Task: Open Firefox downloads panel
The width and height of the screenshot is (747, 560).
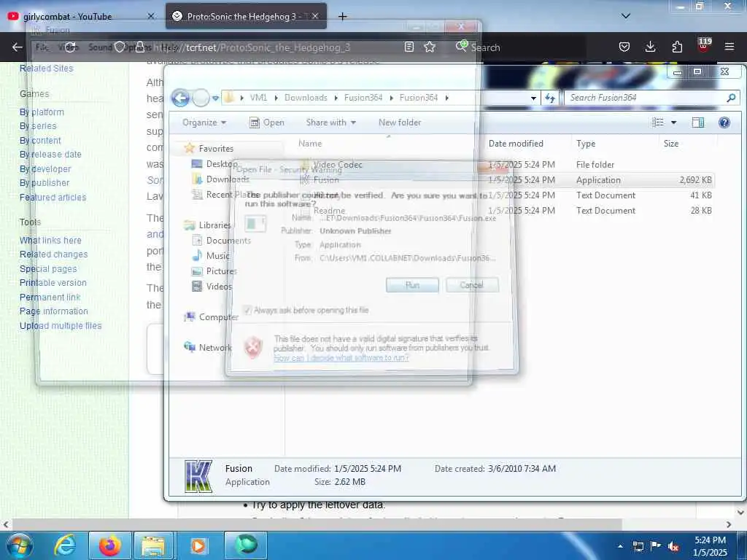Action: (x=650, y=47)
